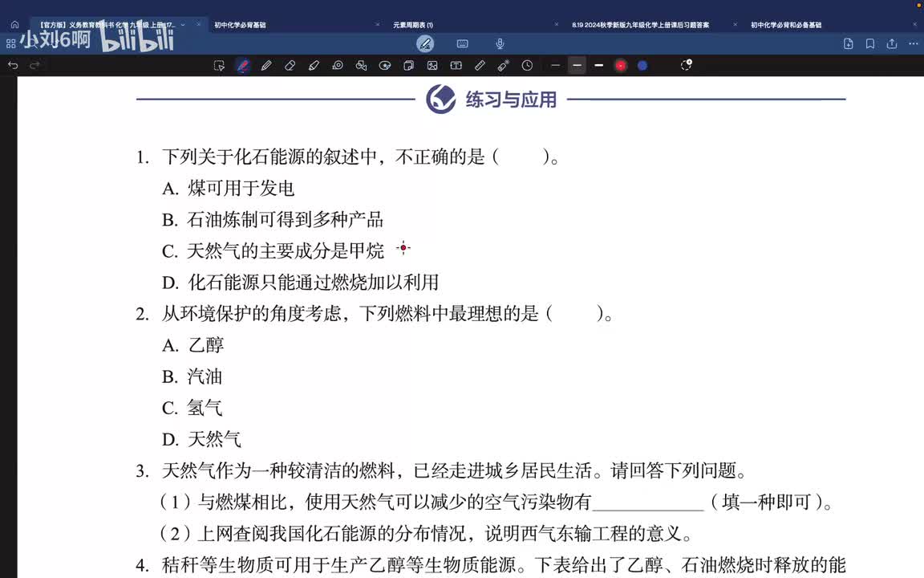Select the active pen tool
This screenshot has height=578, width=924.
click(x=243, y=66)
